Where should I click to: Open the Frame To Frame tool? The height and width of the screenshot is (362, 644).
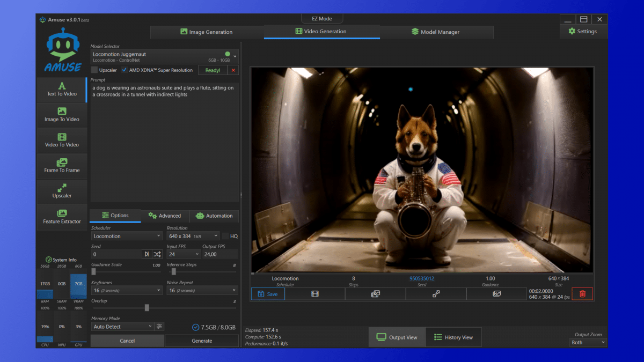coord(62,166)
